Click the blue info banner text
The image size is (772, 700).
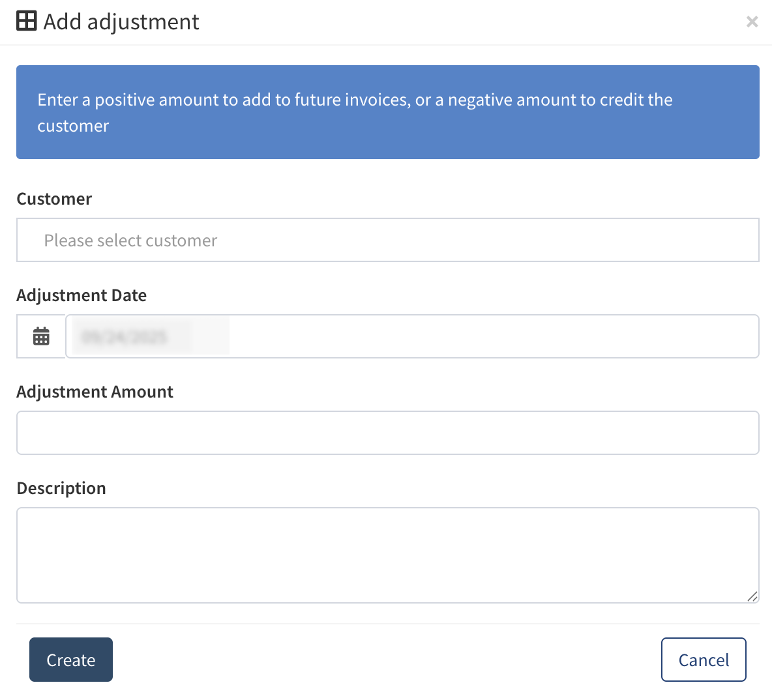coord(355,113)
